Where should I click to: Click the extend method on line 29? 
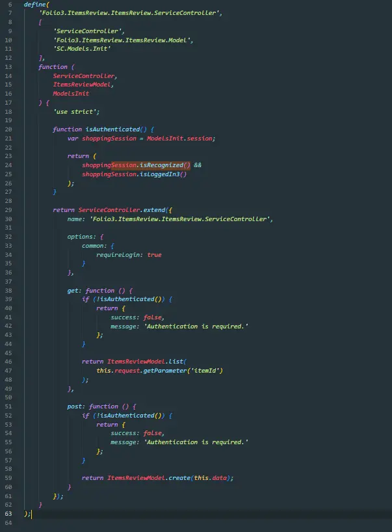(154, 210)
